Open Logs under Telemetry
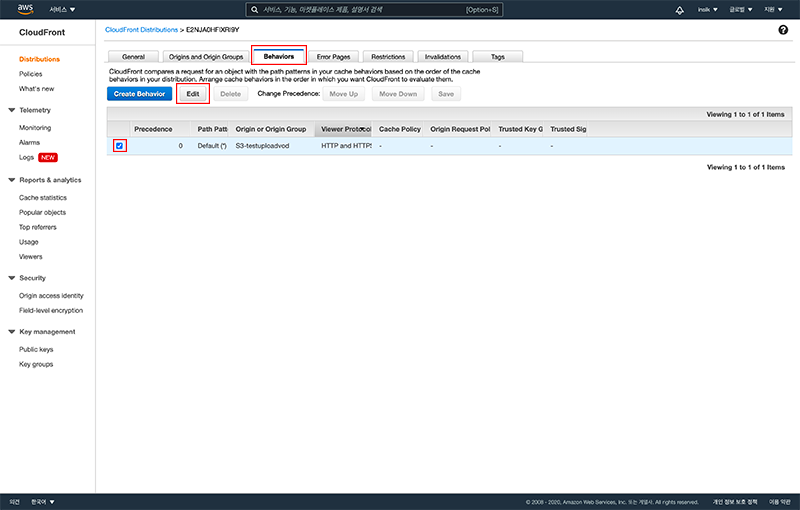The height and width of the screenshot is (510, 800). (x=27, y=158)
